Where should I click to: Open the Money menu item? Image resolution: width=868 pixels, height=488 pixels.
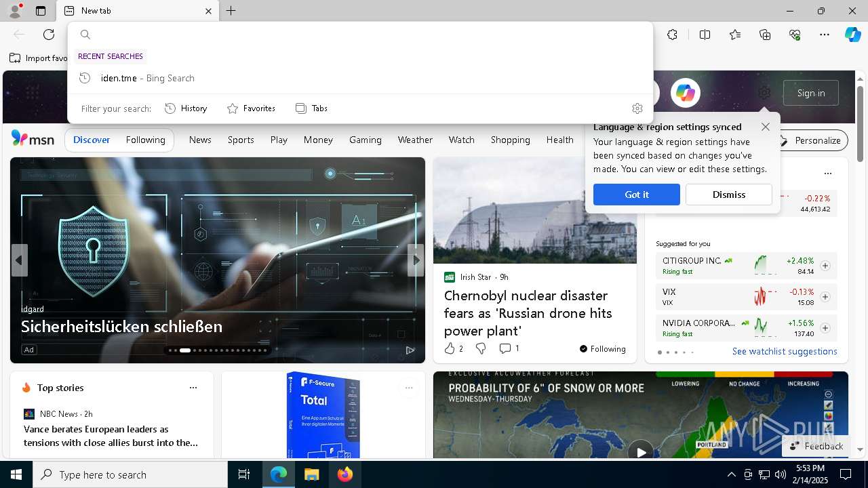click(318, 140)
